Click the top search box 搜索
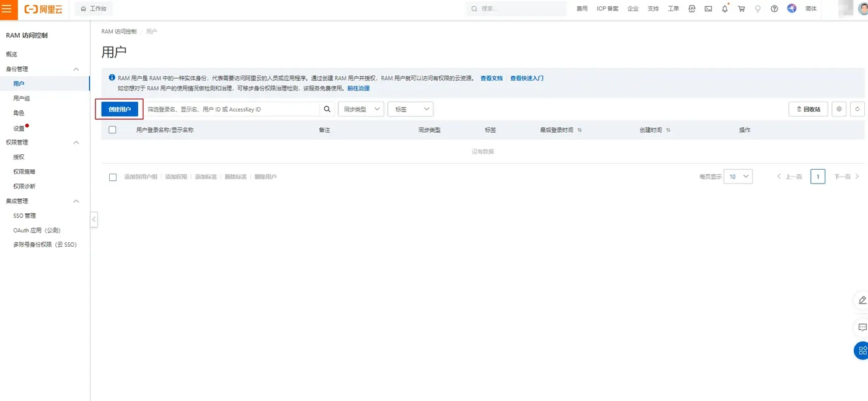The image size is (868, 401). 516,9
